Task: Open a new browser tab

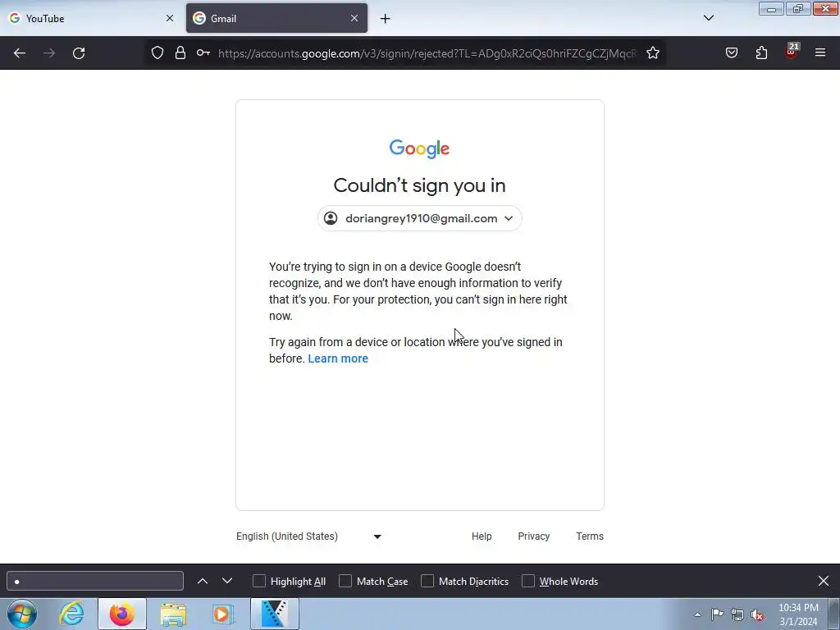Action: (386, 19)
